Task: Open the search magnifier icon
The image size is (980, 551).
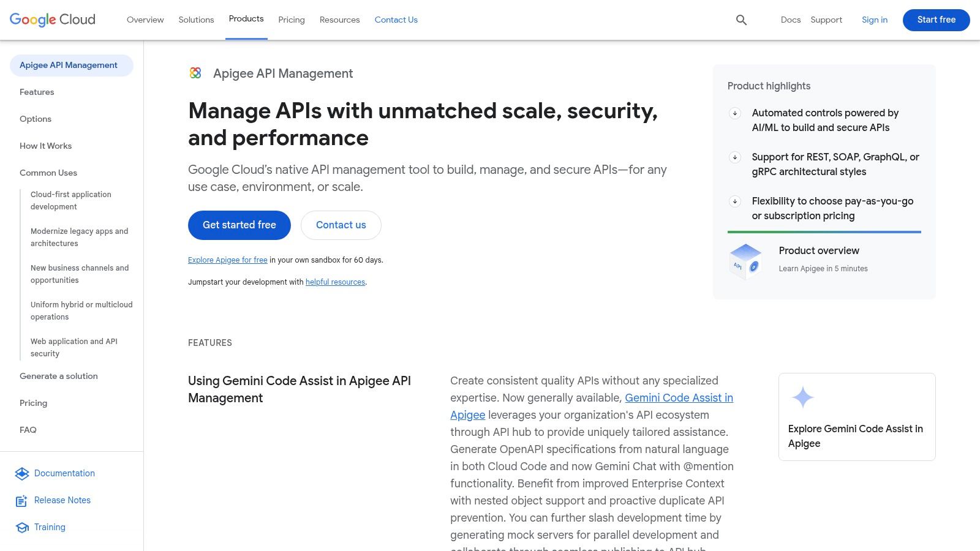Action: tap(741, 20)
